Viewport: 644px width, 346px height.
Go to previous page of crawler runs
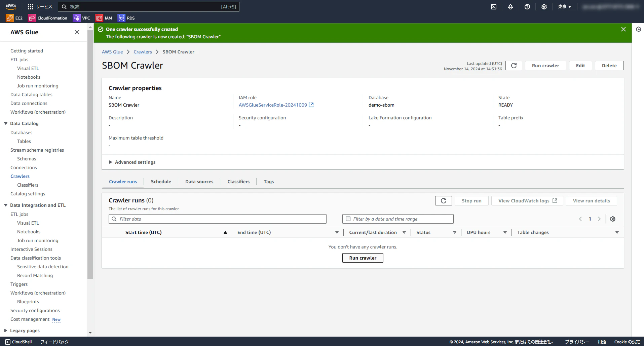click(580, 219)
